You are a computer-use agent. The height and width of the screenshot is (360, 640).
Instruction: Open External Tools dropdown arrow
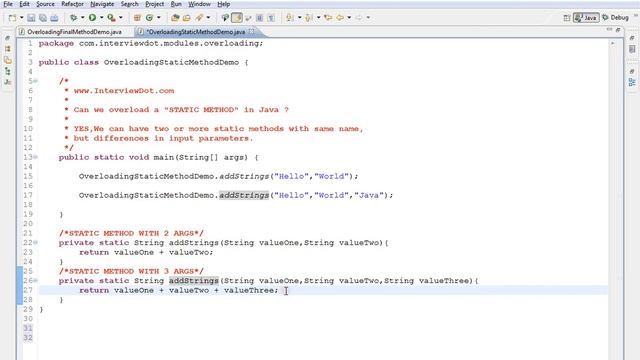(x=120, y=18)
